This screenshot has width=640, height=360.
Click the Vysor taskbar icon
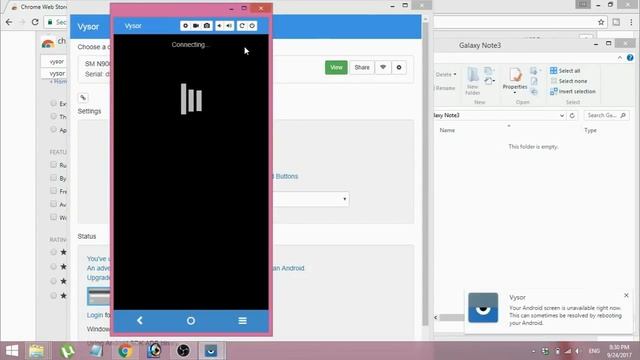tap(211, 351)
